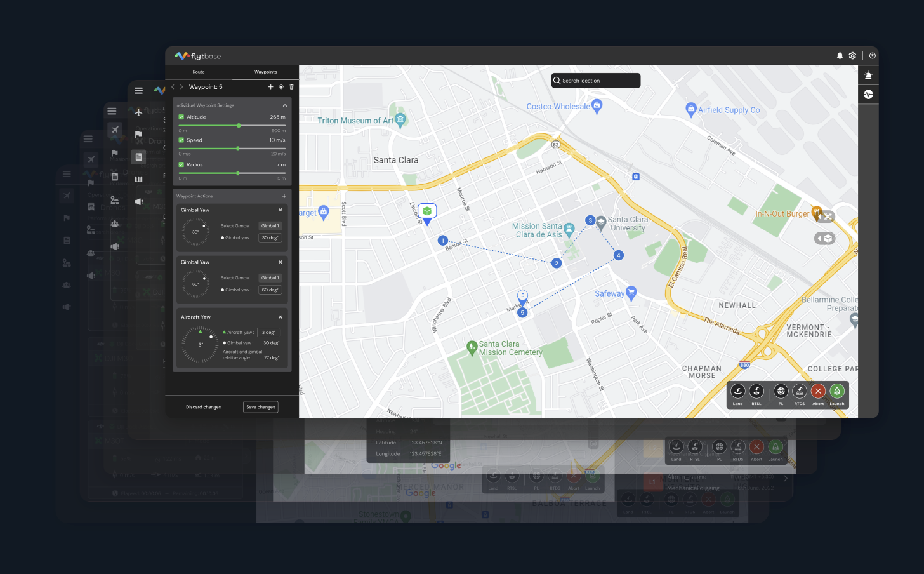The image size is (924, 574).
Task: Click the 30° gimbal yaw dial
Action: [195, 232]
